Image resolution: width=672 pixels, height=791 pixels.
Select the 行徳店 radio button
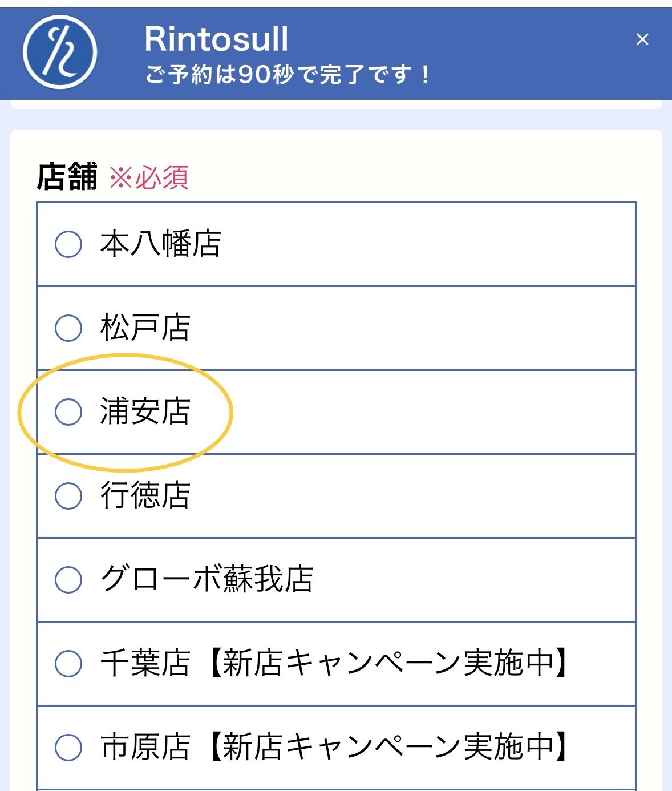[x=68, y=495]
